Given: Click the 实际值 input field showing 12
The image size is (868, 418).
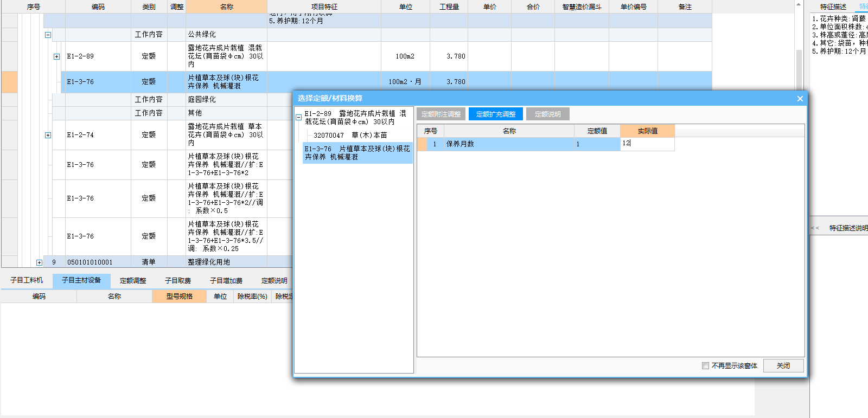Looking at the screenshot, I should coord(647,144).
